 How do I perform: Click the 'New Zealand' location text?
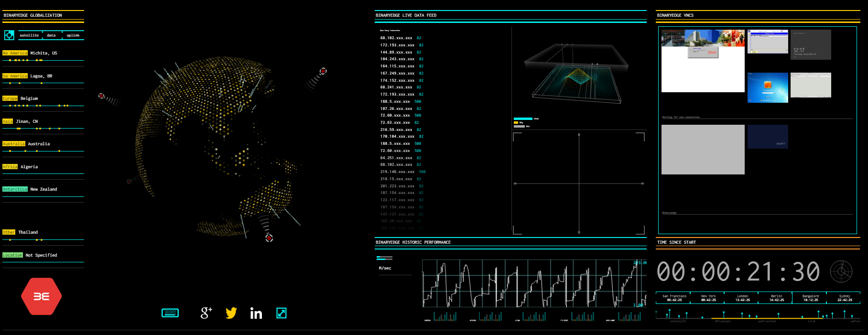click(43, 189)
